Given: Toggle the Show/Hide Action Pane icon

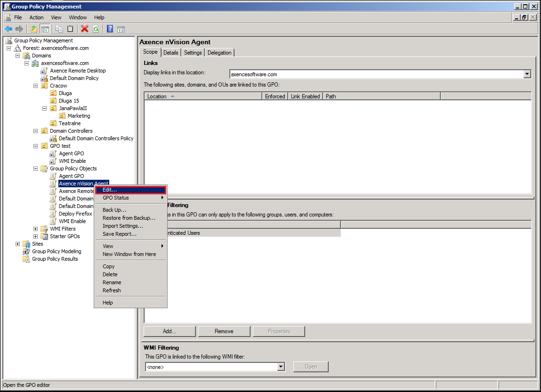Looking at the screenshot, I should (121, 29).
